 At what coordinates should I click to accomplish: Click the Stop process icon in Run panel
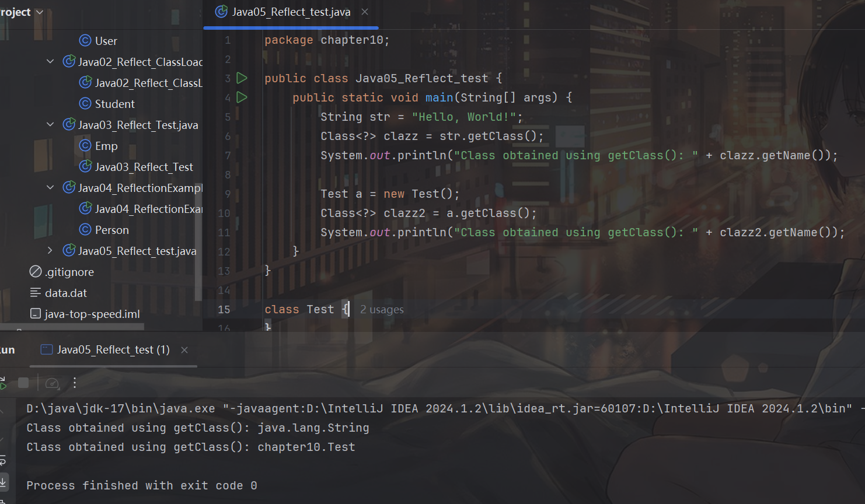click(x=23, y=383)
